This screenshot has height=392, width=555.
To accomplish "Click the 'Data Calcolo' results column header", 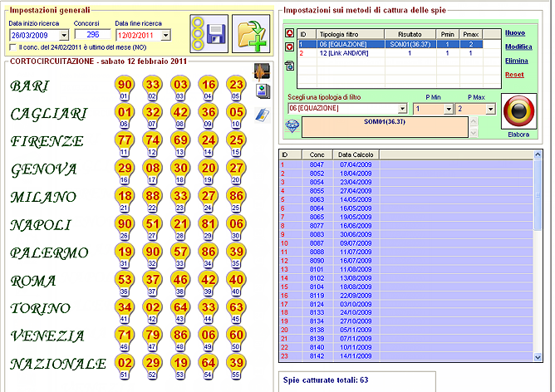I will (x=356, y=154).
